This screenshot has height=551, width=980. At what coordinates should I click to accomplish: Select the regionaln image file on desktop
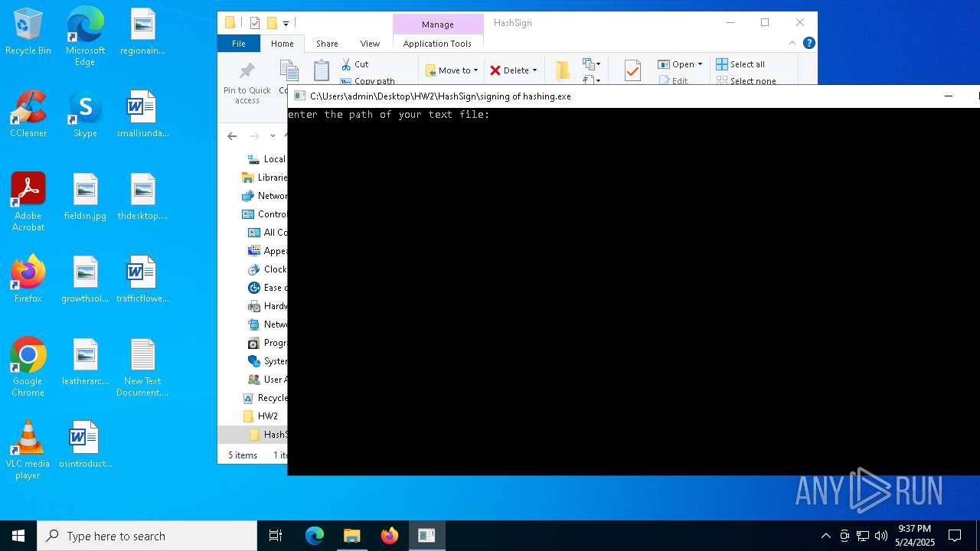click(x=142, y=32)
